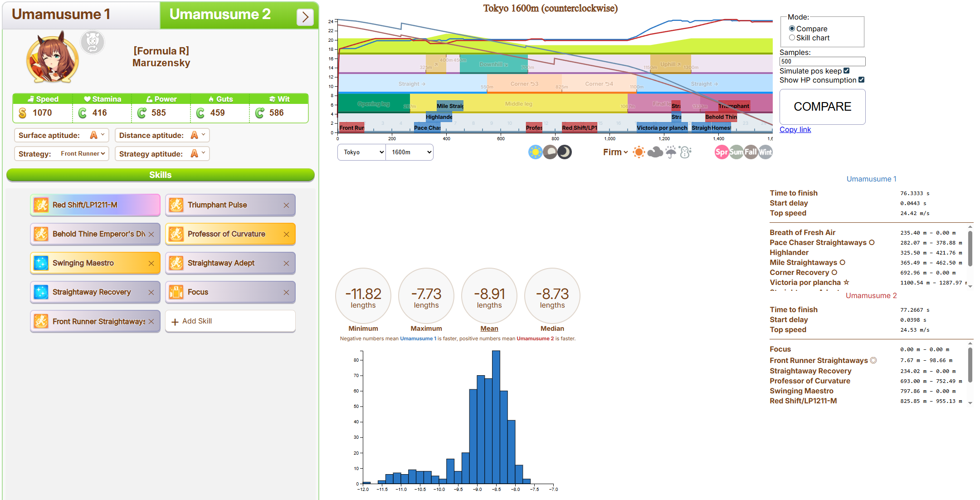Select the Spring season badge
980x500 pixels.
click(722, 152)
